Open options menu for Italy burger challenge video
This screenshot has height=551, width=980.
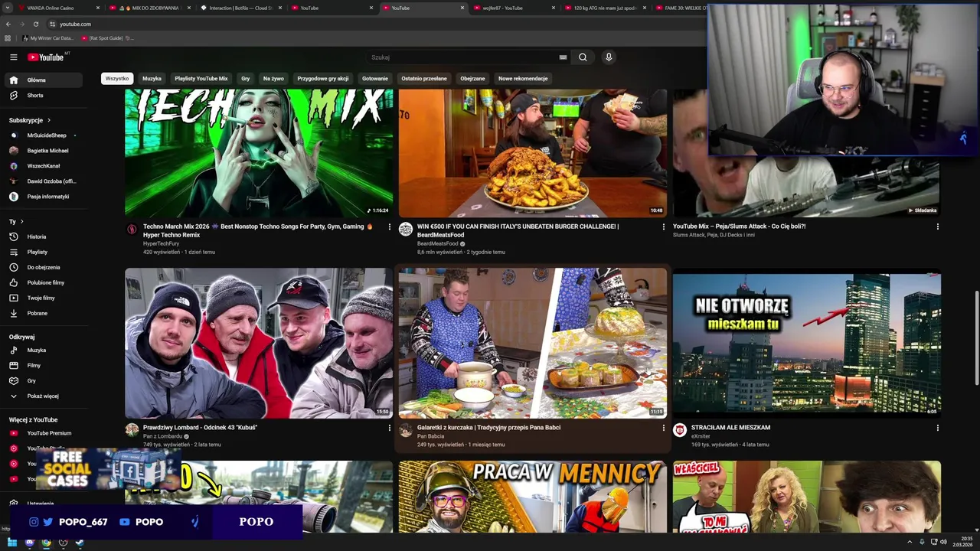[x=664, y=227]
